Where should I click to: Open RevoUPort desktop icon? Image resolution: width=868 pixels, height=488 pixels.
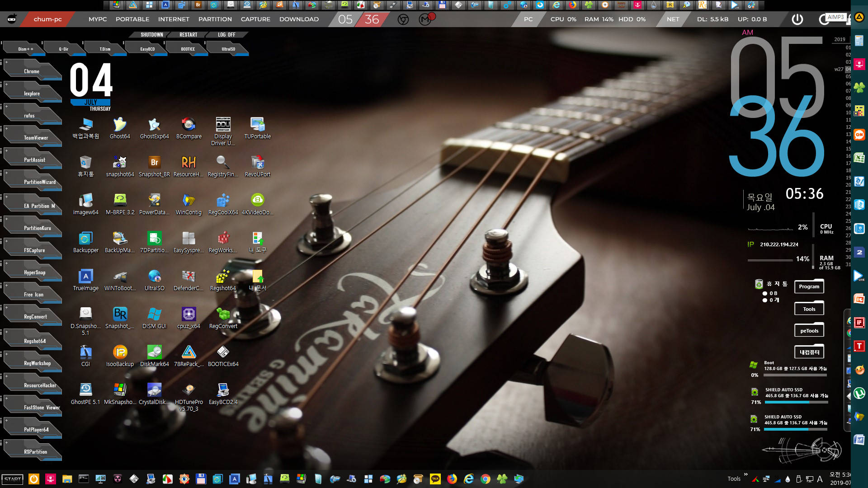coord(257,166)
